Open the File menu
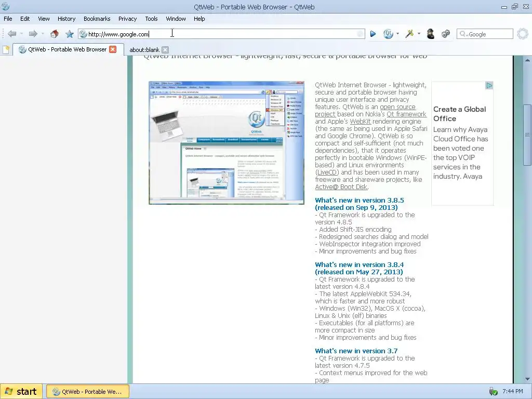The height and width of the screenshot is (399, 532). point(8,19)
